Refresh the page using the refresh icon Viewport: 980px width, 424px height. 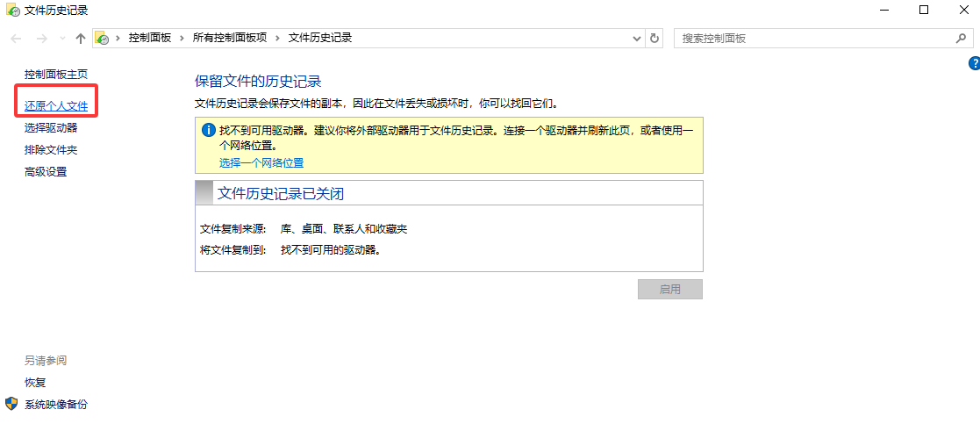(655, 39)
